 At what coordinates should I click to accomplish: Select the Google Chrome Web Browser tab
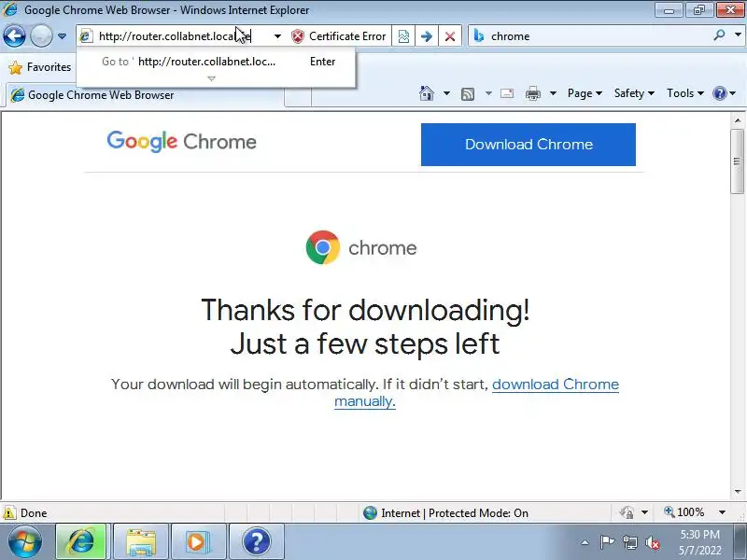(x=145, y=95)
